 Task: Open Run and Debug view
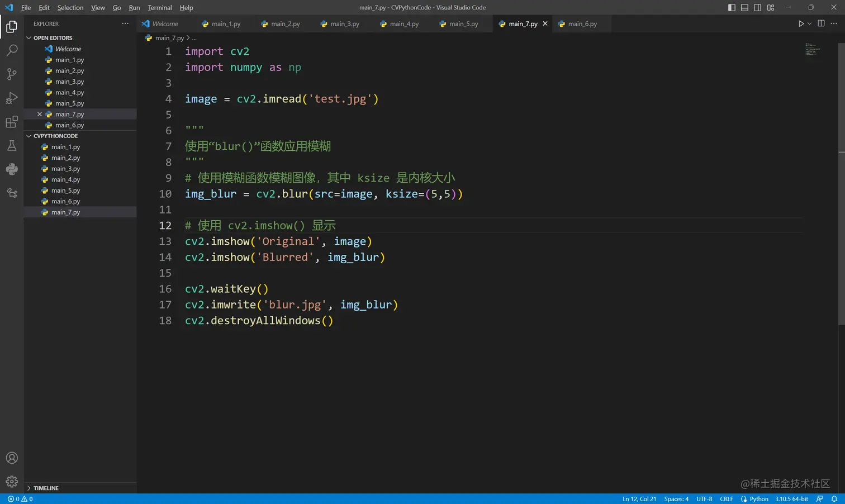point(12,98)
